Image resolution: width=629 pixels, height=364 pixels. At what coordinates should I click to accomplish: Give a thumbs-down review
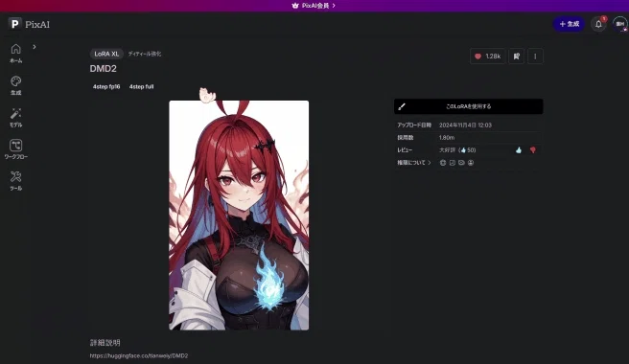pos(533,150)
